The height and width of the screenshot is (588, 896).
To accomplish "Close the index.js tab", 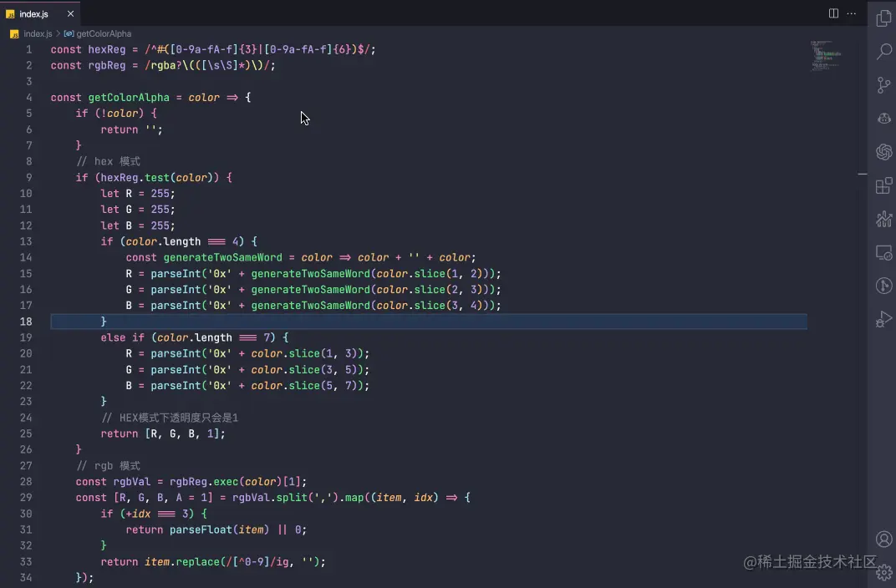I will coord(70,13).
